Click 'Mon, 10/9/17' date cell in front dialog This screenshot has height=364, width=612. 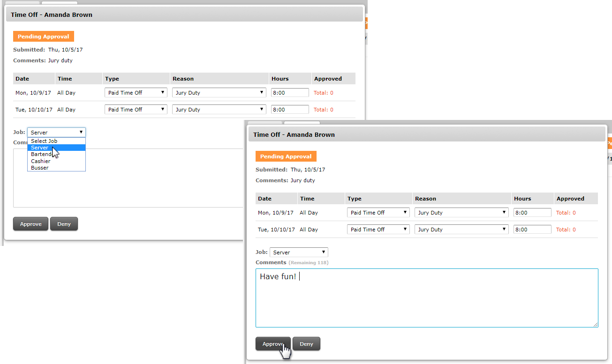(276, 213)
